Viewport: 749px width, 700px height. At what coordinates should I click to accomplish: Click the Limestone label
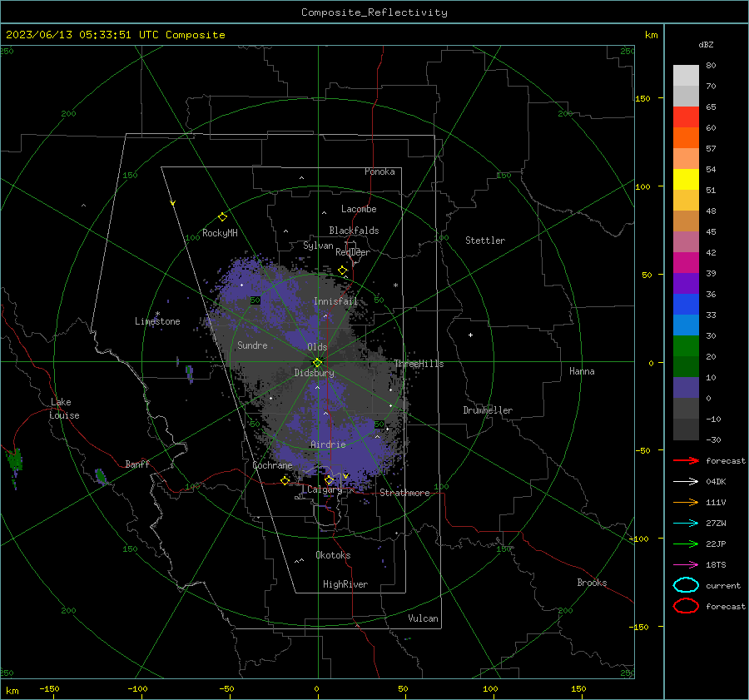(x=157, y=321)
